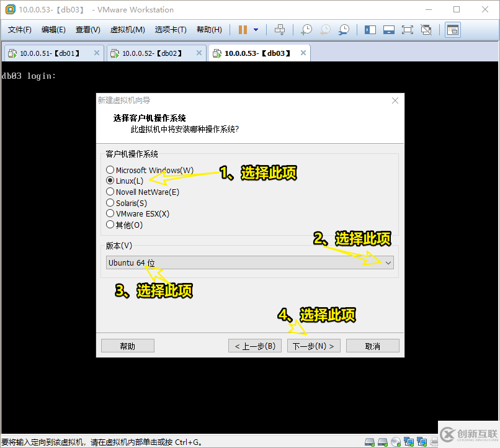The image size is (500, 448).
Task: Click the VMware Workstation app icon in the title bar
Action: (x=10, y=9)
